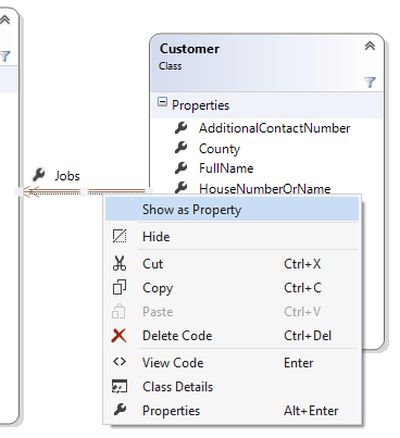Collapse the Customer class with chevron
The height and width of the screenshot is (438, 400).
coord(370,46)
